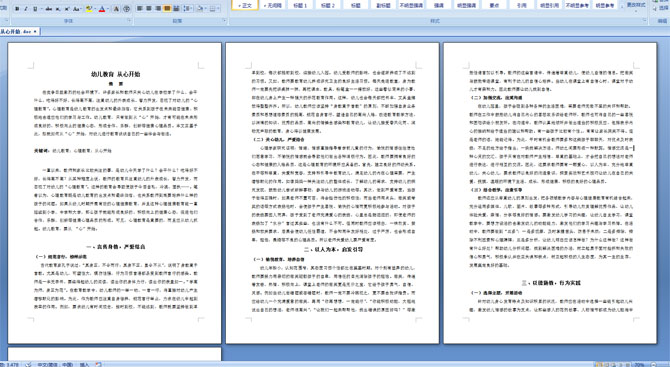The height and width of the screenshot is (367, 670).
Task: Open the underline style dropdown arrow
Action: 41,9
